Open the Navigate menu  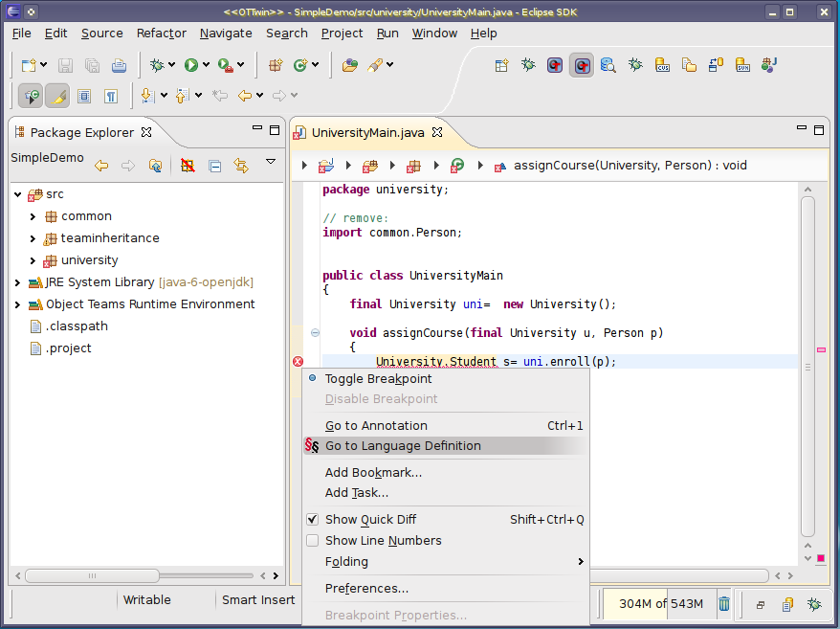[226, 34]
